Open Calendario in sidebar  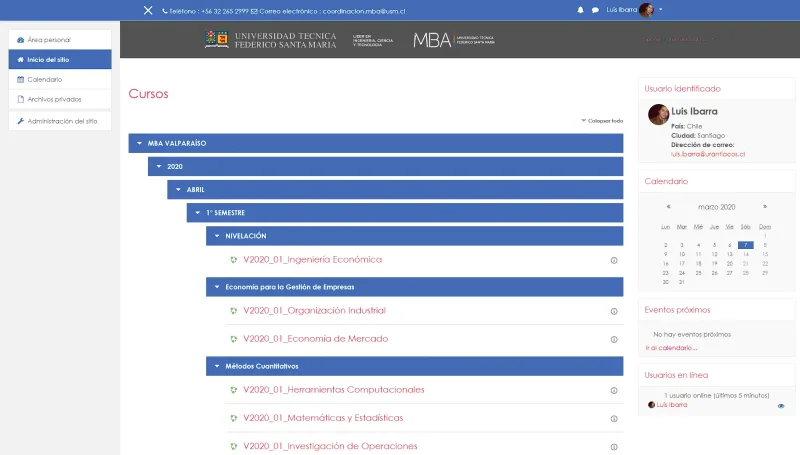pos(60,79)
